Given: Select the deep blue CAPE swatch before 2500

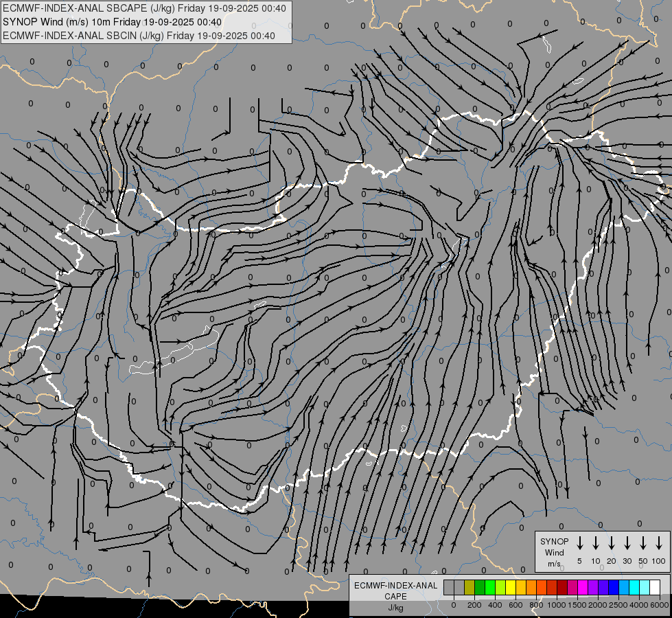Looking at the screenshot, I should coord(613,587).
